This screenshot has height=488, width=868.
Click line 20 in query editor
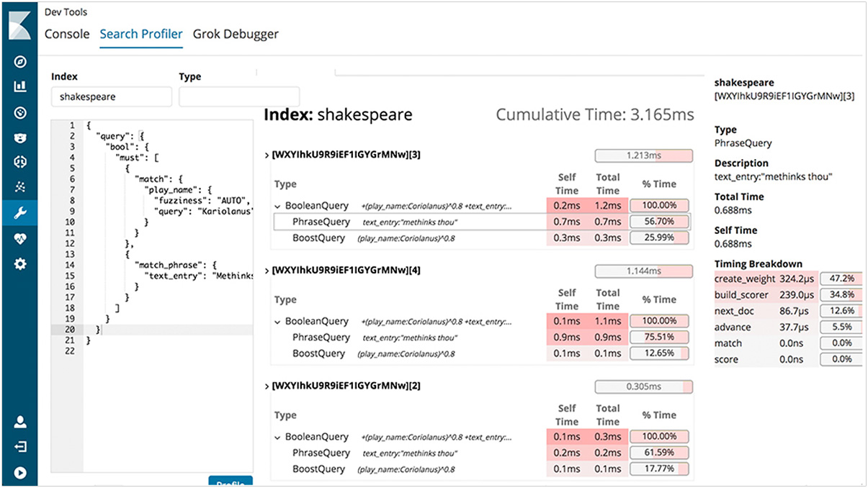(167, 330)
